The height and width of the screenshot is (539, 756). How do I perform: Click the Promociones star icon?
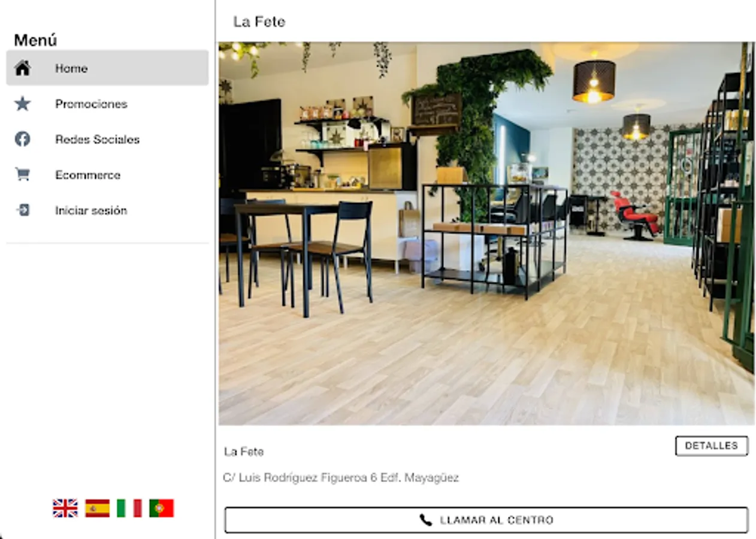[22, 104]
